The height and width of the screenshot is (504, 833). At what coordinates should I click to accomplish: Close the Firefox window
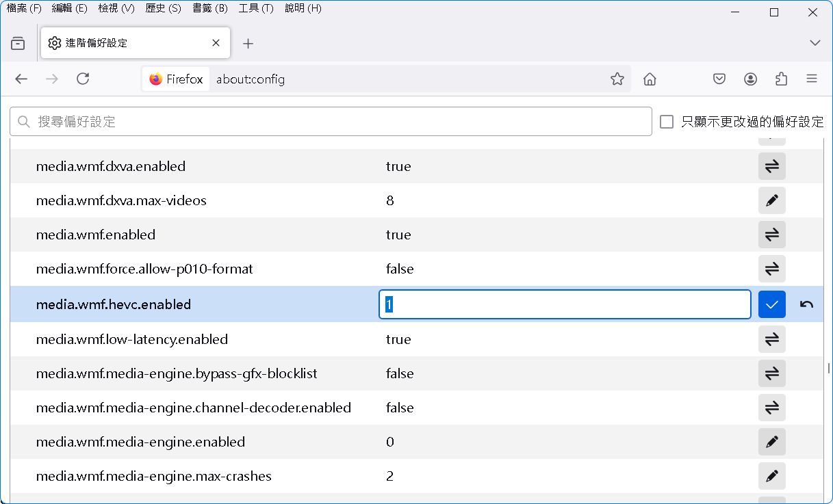pyautogui.click(x=812, y=12)
